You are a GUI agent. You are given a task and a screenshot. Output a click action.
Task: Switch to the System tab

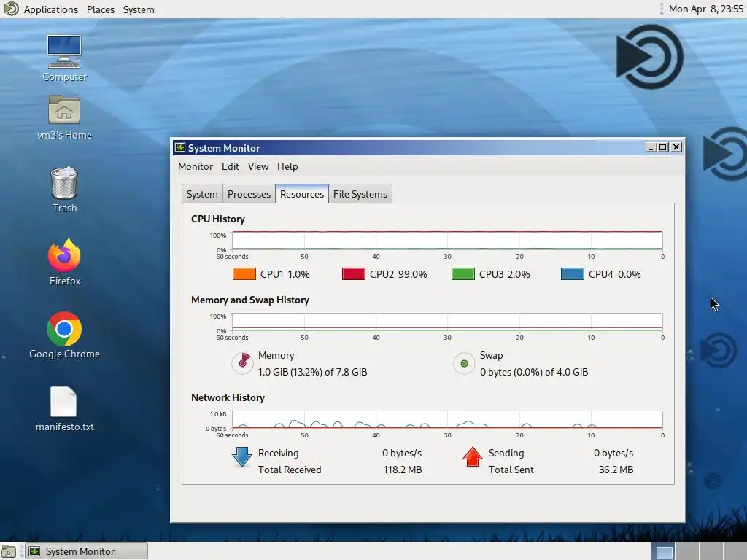coord(202,194)
